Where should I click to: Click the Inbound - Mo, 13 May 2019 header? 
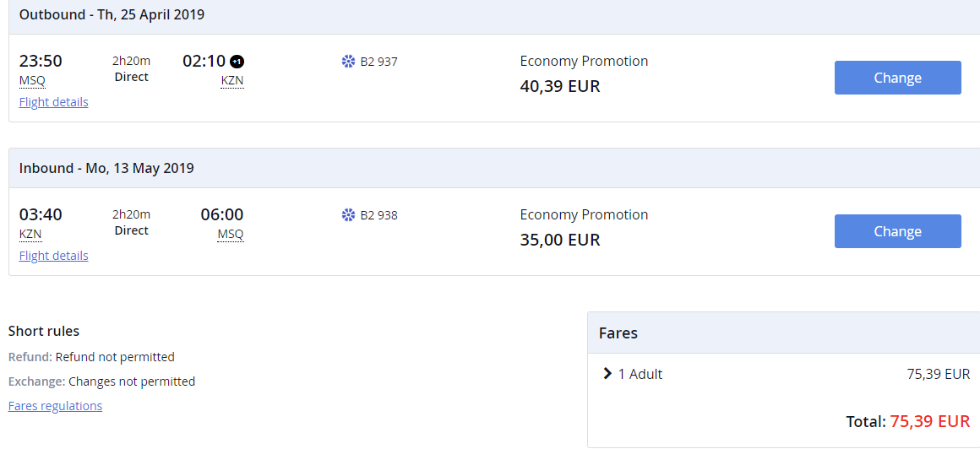point(106,168)
